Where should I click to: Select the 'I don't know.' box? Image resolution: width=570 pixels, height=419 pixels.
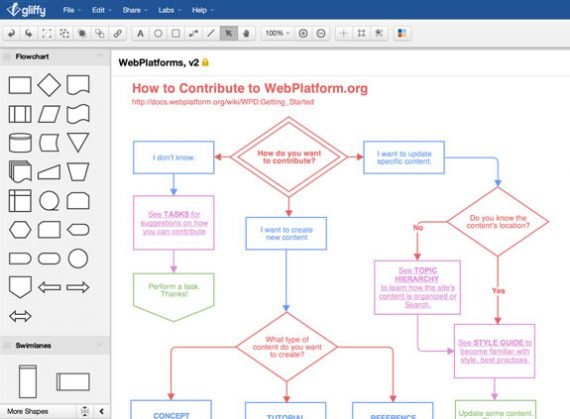(x=173, y=157)
